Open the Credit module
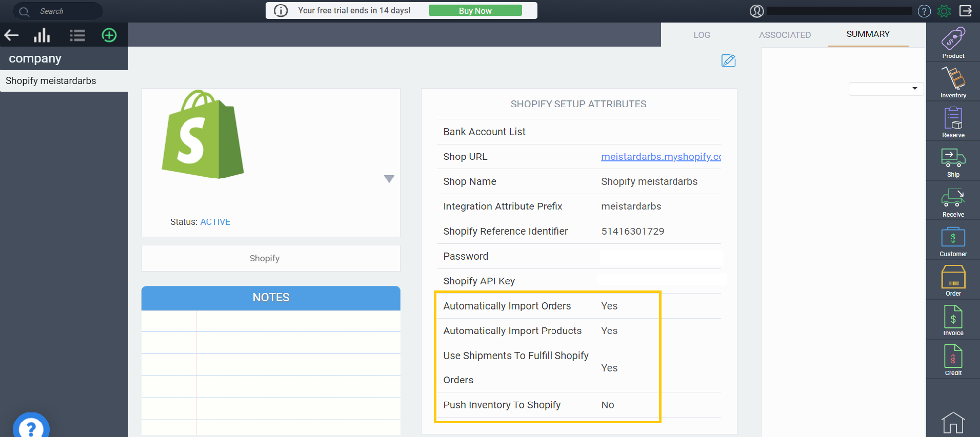Viewport: 980px width, 437px height. coord(953,360)
